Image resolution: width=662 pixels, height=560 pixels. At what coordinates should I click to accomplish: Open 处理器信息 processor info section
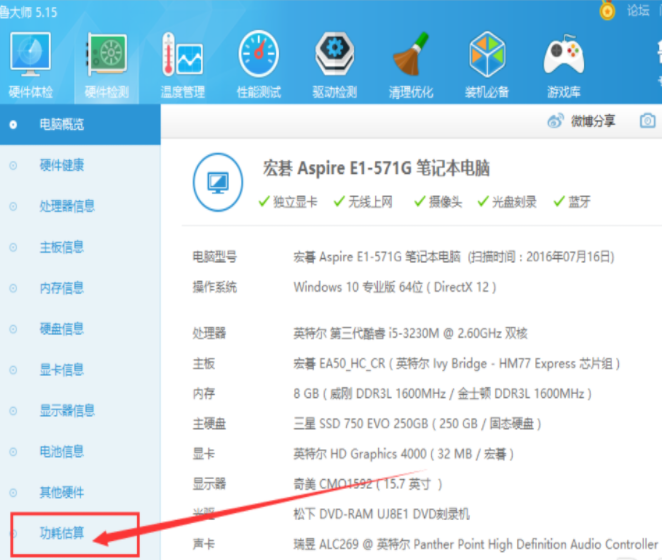coord(67,206)
